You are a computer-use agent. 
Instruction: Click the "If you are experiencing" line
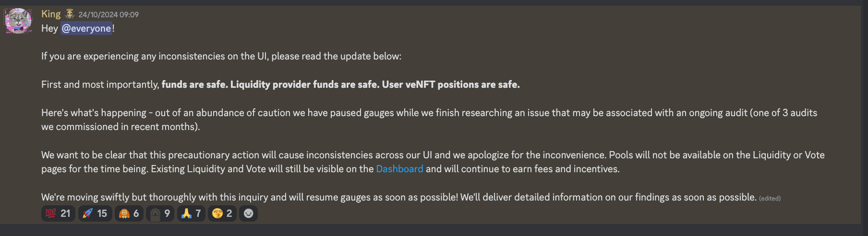(x=221, y=56)
